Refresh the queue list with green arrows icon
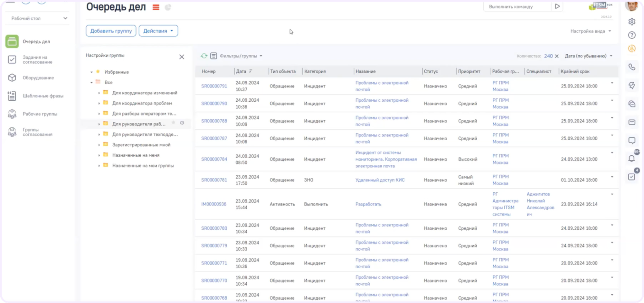The height and width of the screenshot is (303, 644). [204, 56]
